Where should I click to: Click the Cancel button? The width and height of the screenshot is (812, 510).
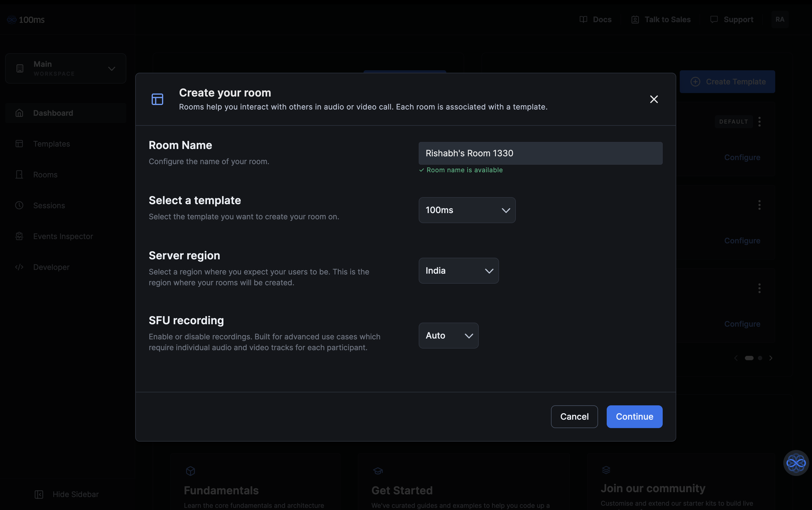(x=574, y=417)
